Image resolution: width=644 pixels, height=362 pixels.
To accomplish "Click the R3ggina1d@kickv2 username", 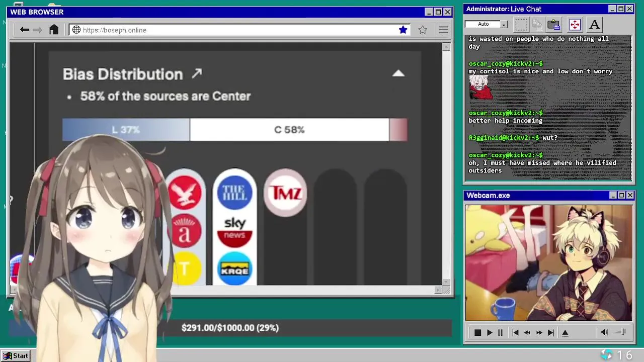I will coord(503,137).
